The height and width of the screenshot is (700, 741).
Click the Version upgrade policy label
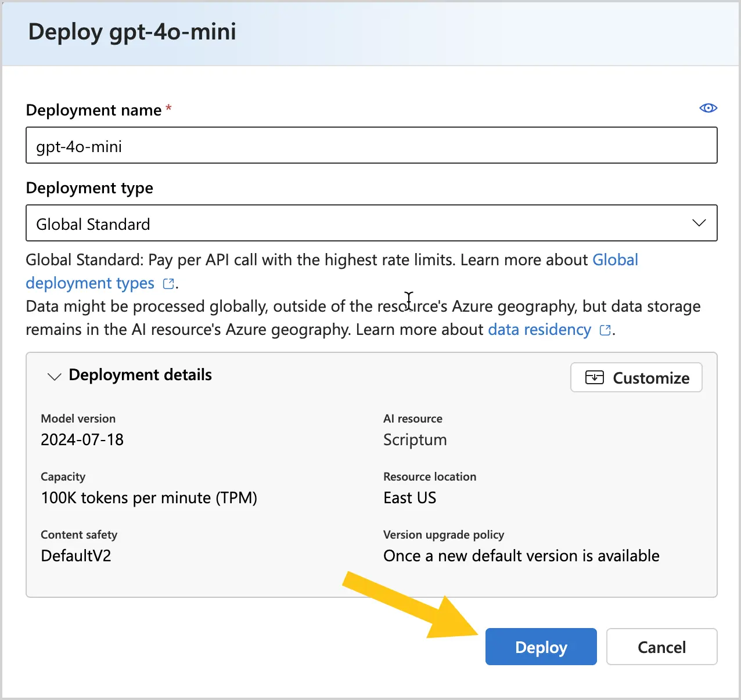pyautogui.click(x=444, y=535)
